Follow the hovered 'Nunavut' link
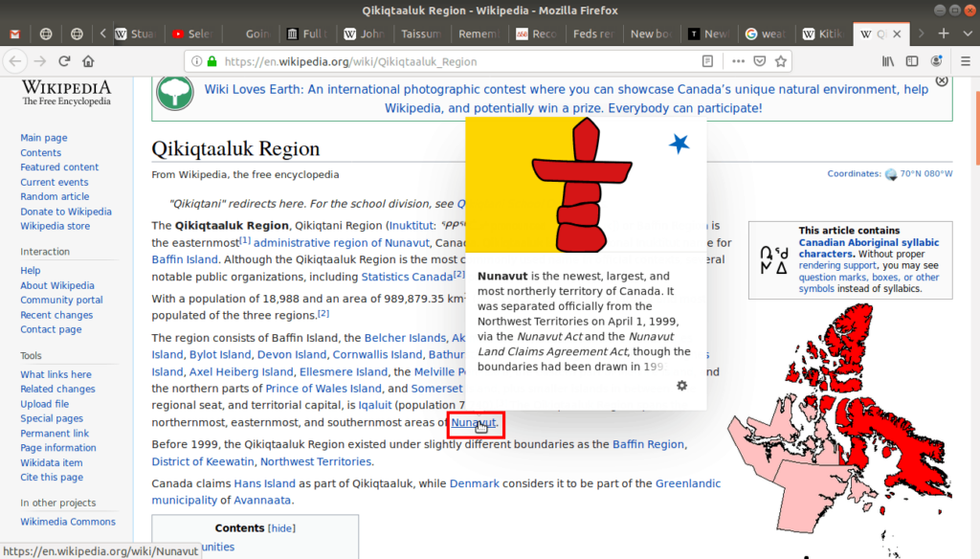 coord(473,423)
